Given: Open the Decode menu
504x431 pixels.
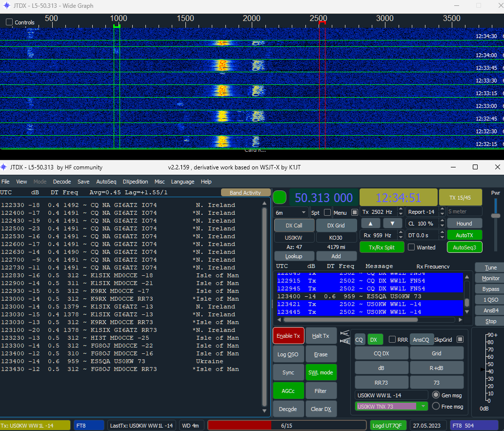Looking at the screenshot, I should pos(61,182).
